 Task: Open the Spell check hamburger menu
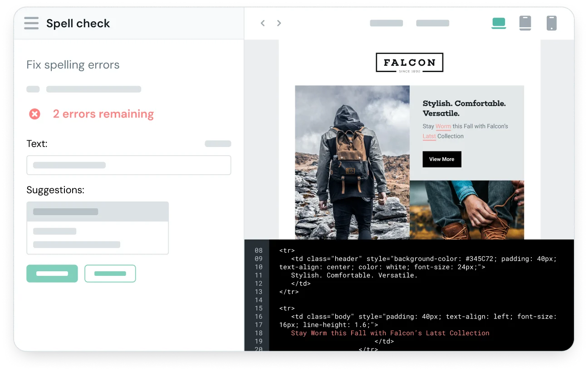tap(31, 23)
